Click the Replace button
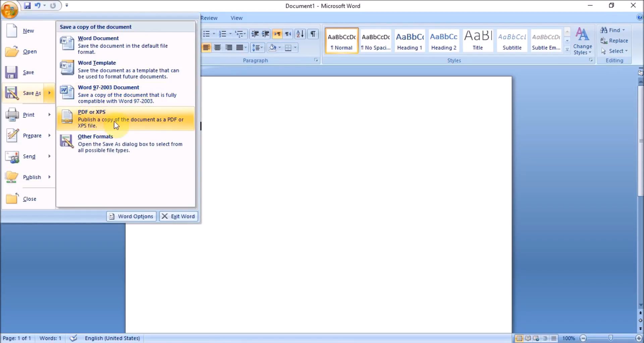This screenshot has height=343, width=644. pyautogui.click(x=614, y=41)
